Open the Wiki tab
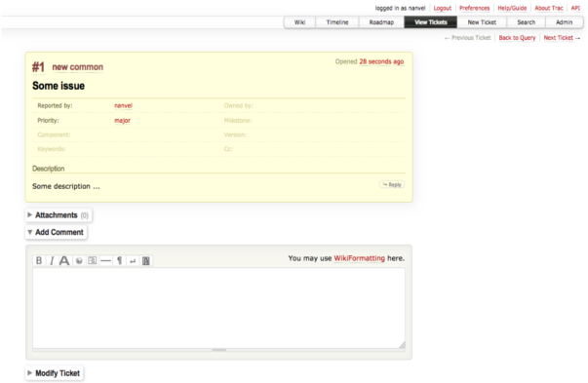The width and height of the screenshot is (588, 383). tap(299, 22)
